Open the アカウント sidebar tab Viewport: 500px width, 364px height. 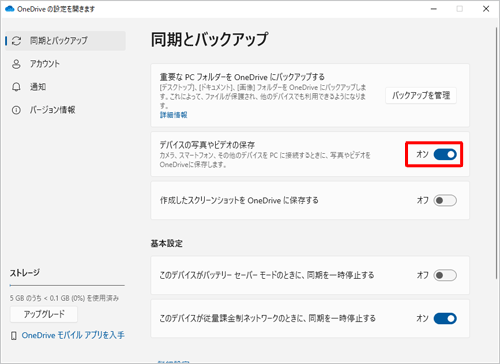(x=65, y=64)
